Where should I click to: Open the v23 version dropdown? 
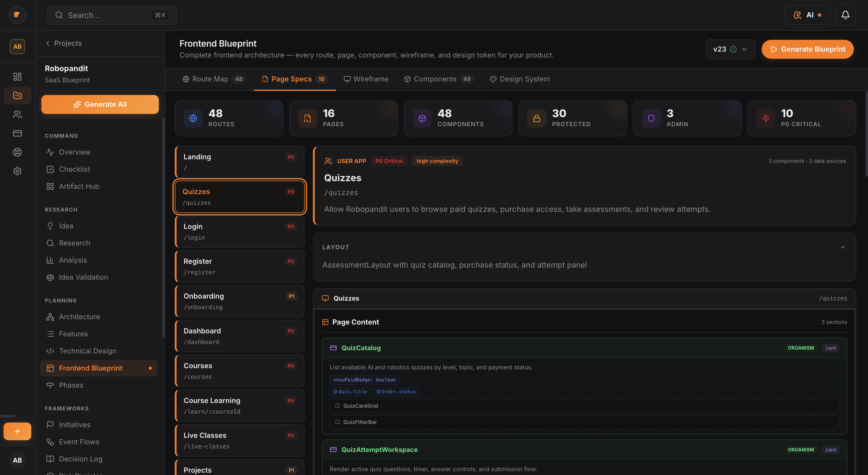pos(730,49)
